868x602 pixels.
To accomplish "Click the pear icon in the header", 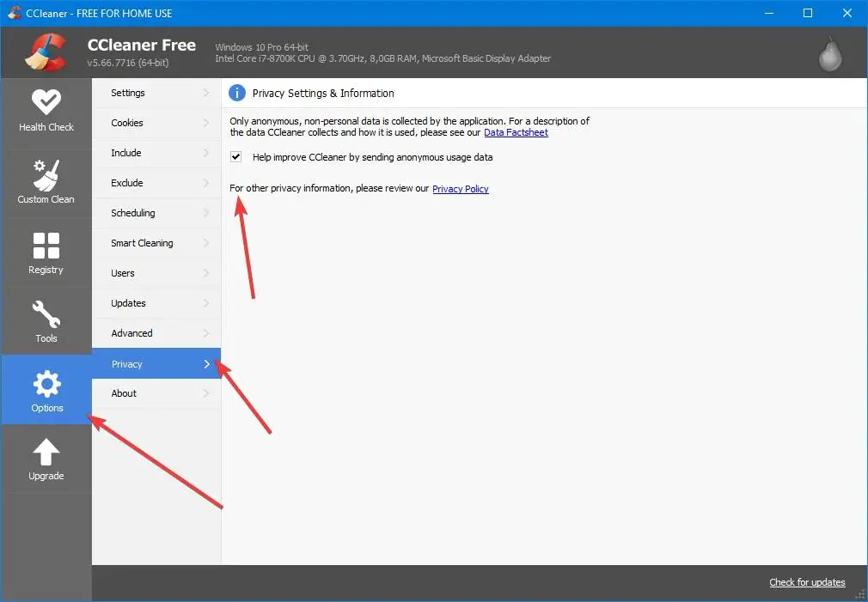I will click(x=830, y=54).
